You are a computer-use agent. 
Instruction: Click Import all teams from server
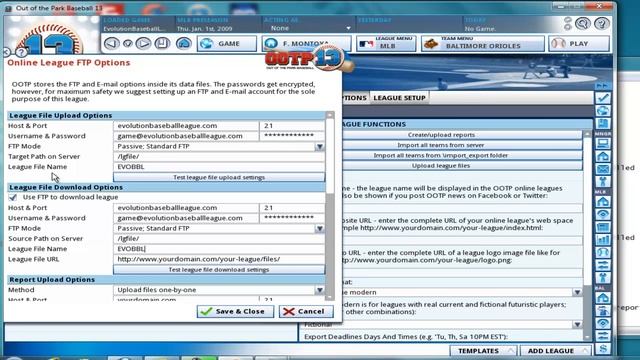click(441, 145)
